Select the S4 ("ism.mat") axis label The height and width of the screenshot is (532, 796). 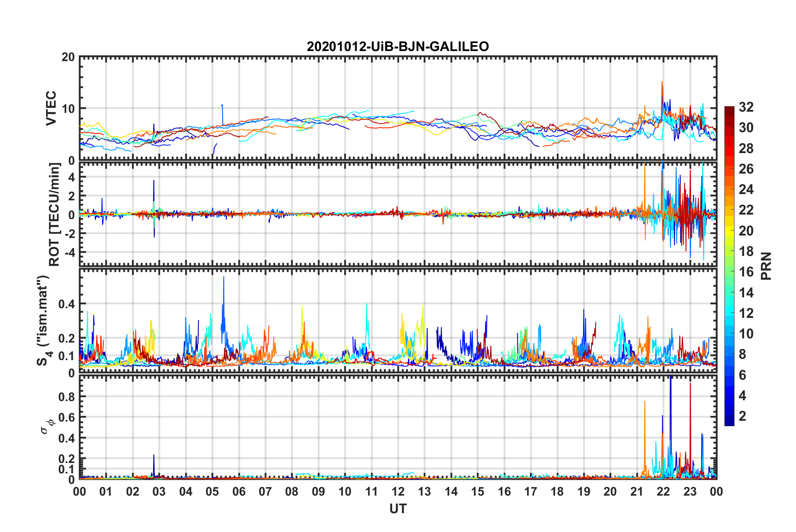pos(43,320)
